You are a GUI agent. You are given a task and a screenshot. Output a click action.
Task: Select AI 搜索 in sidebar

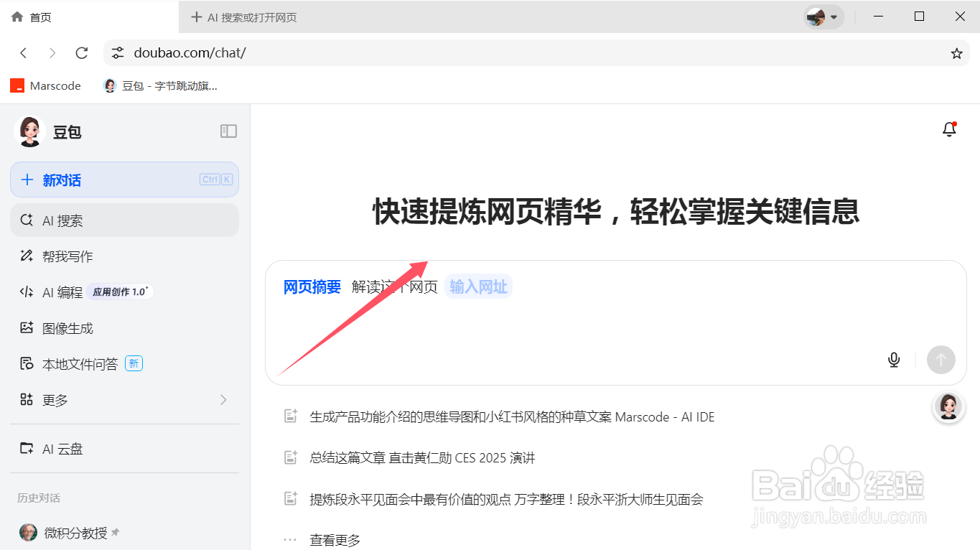tap(124, 220)
